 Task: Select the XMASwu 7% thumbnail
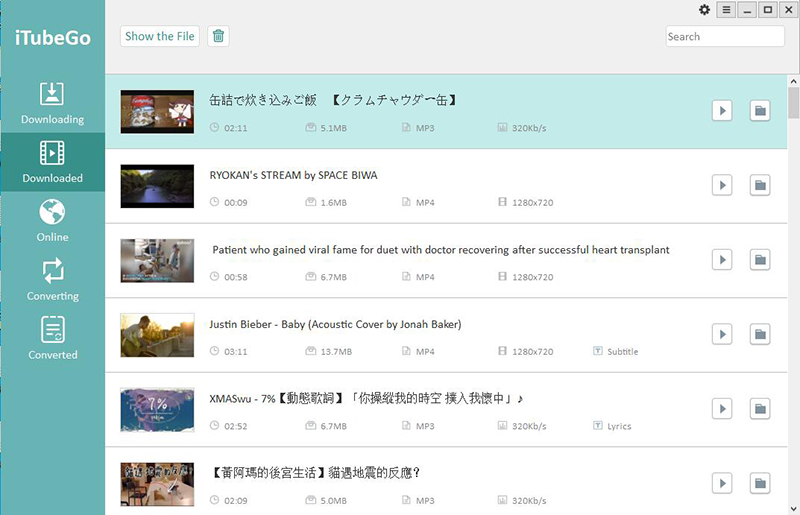[157, 410]
